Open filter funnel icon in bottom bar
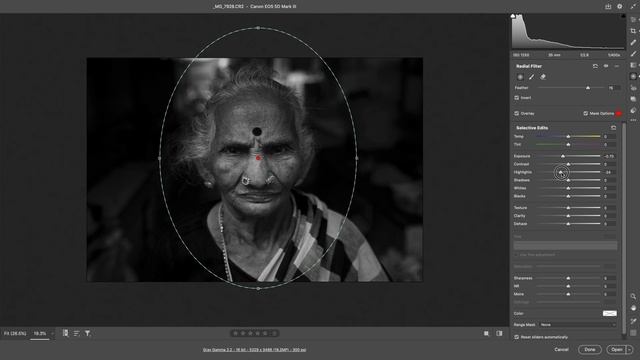This screenshot has height=360, width=640. pos(87,333)
